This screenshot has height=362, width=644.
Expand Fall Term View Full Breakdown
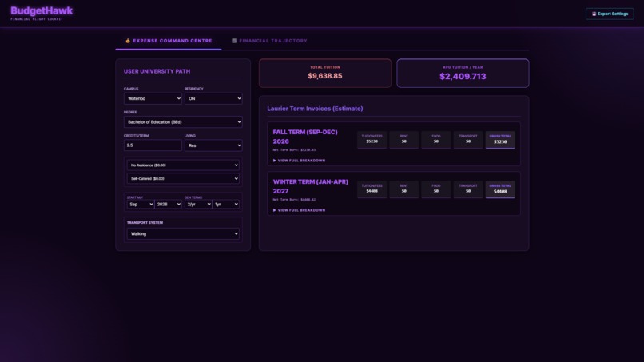tap(299, 161)
